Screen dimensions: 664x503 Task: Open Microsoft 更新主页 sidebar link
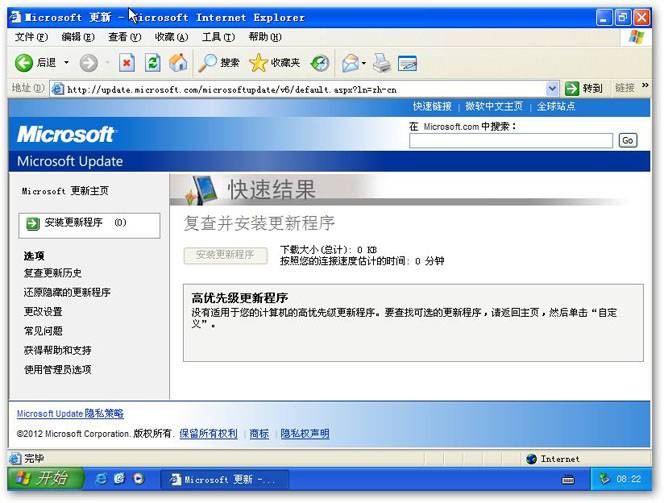[65, 191]
